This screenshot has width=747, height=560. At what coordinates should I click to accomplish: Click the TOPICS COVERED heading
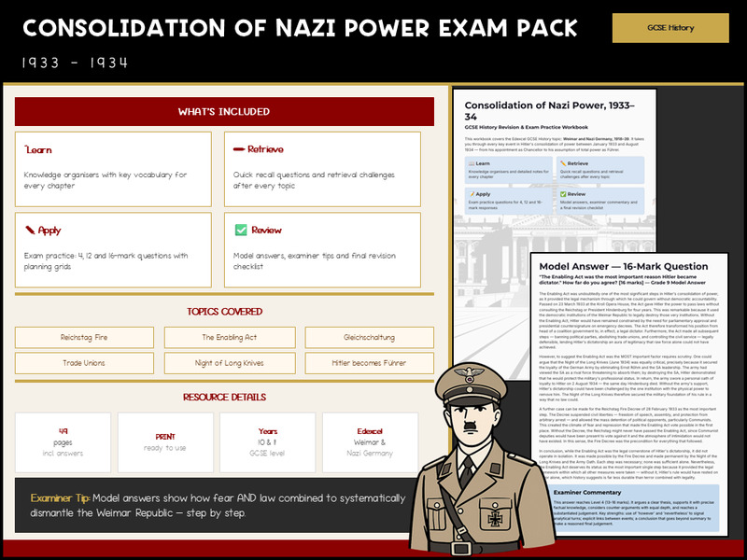(224, 312)
